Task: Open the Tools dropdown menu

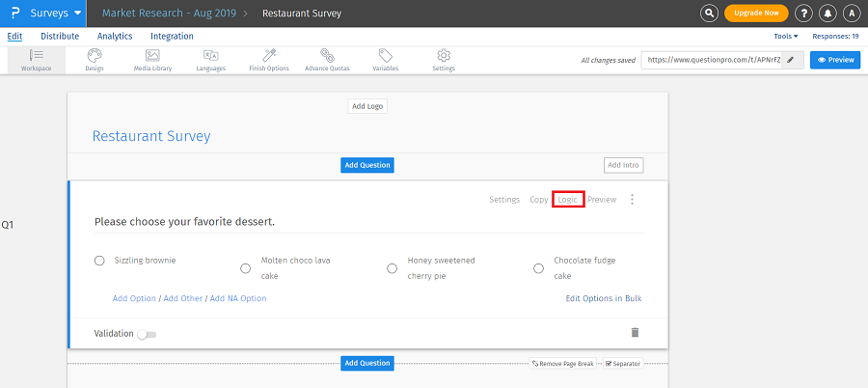Action: click(788, 36)
